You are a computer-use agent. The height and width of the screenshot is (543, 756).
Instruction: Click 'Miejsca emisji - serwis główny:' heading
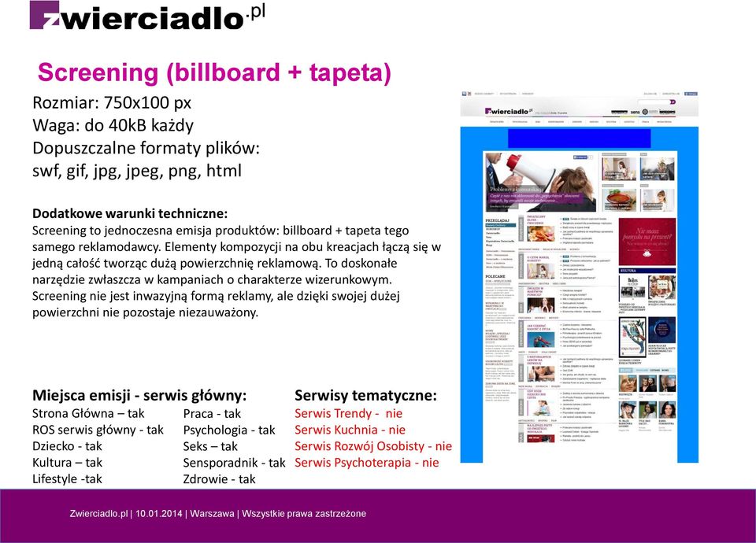pyautogui.click(x=139, y=396)
